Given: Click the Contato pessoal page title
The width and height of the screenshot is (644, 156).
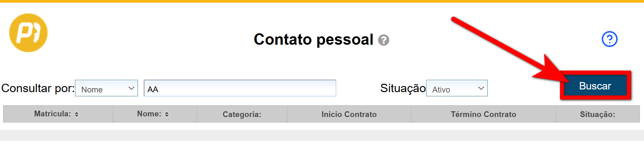Looking at the screenshot, I should [313, 39].
